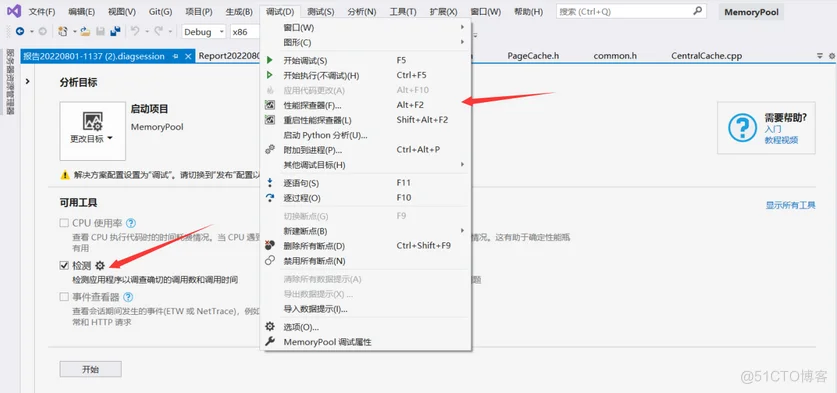Click the magnifier icon in search box
The width and height of the screenshot is (837, 393).
[x=697, y=11]
